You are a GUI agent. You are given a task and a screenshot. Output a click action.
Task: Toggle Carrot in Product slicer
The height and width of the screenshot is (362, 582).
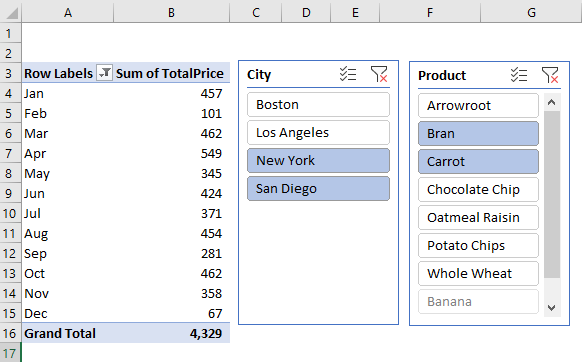tap(478, 162)
